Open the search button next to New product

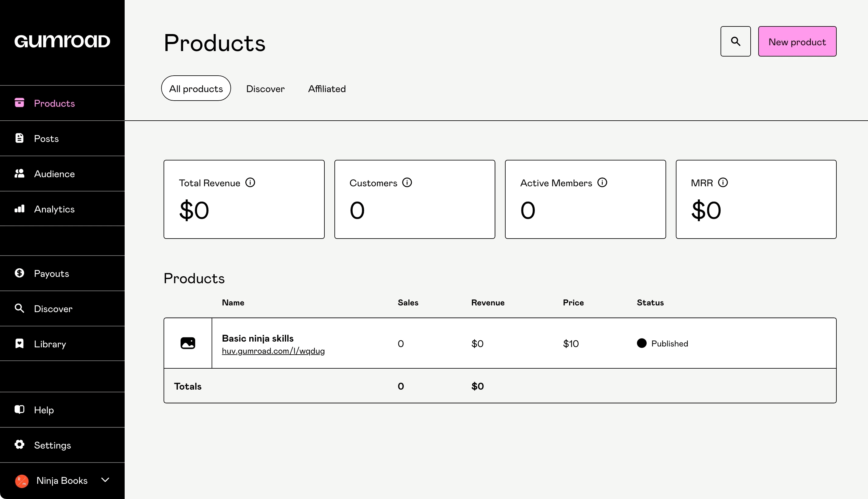(x=735, y=41)
